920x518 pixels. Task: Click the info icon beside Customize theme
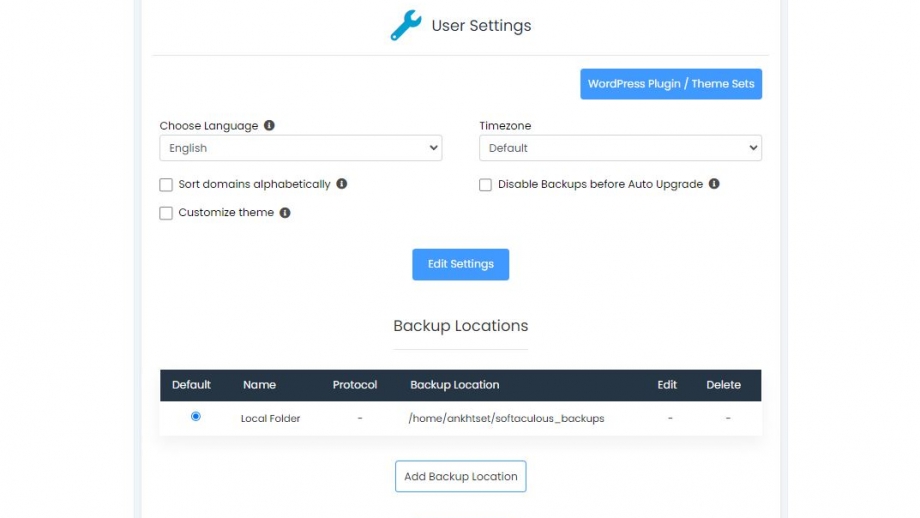[285, 212]
